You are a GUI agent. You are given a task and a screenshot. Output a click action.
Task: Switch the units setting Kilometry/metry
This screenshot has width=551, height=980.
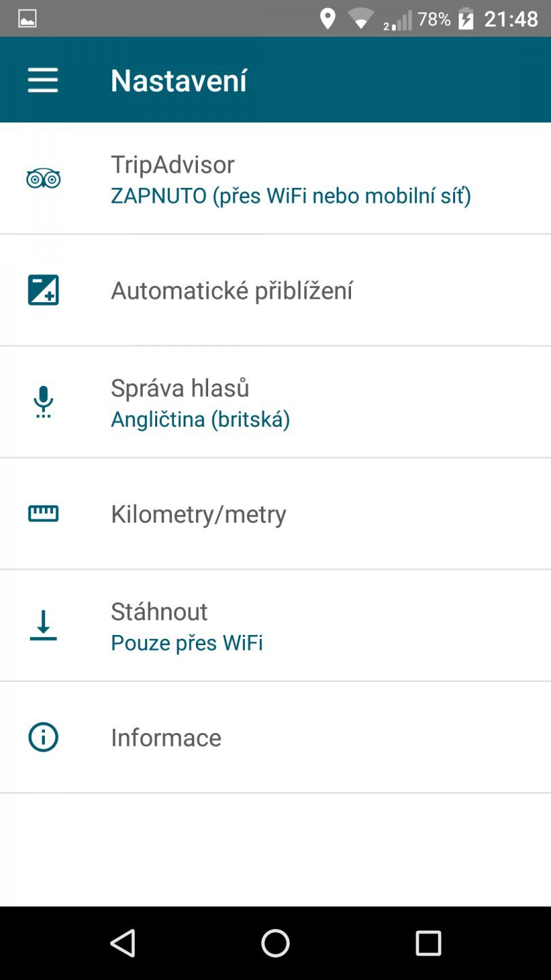click(x=198, y=514)
